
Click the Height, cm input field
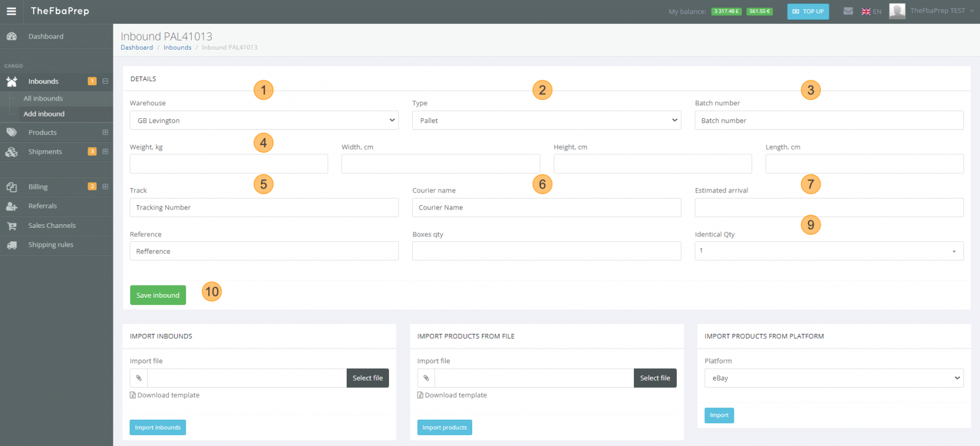[x=652, y=164]
